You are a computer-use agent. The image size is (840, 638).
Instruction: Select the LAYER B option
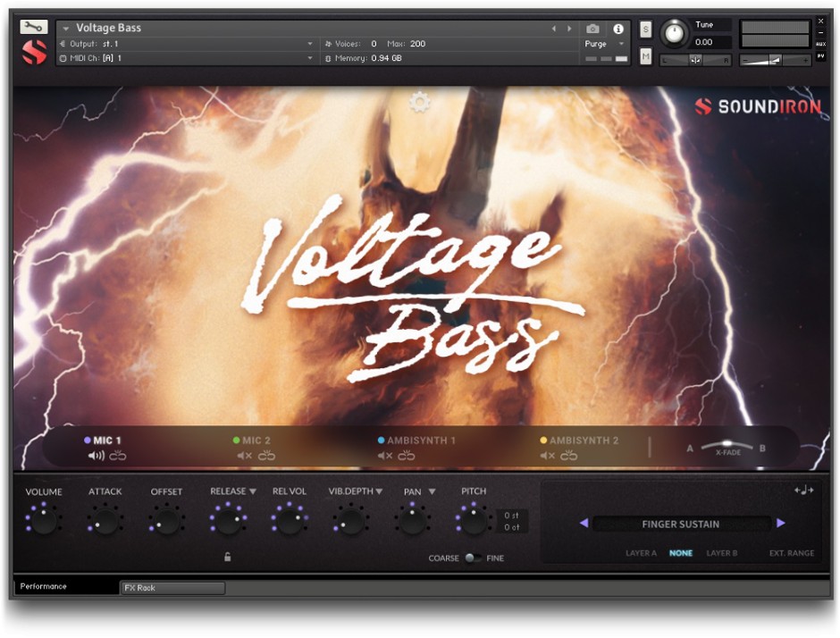722,553
